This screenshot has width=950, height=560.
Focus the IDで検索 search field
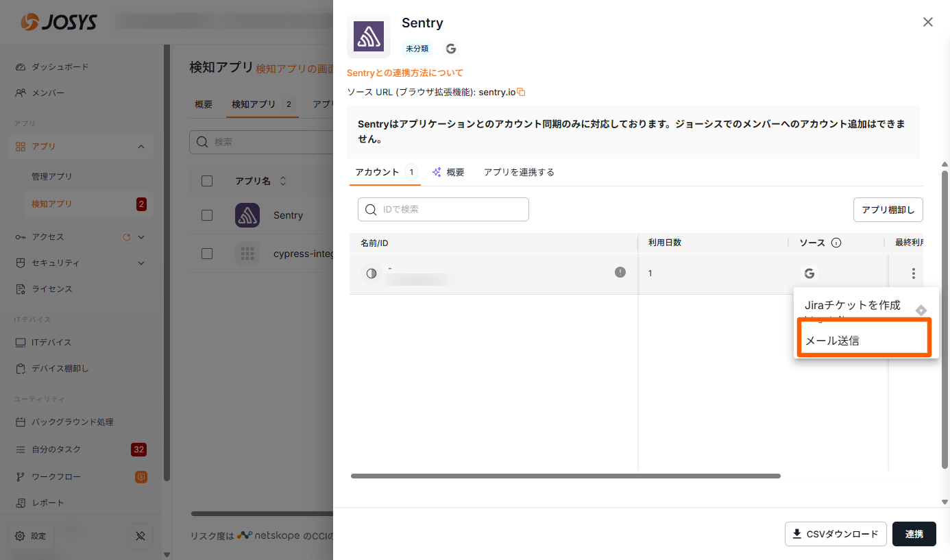443,210
